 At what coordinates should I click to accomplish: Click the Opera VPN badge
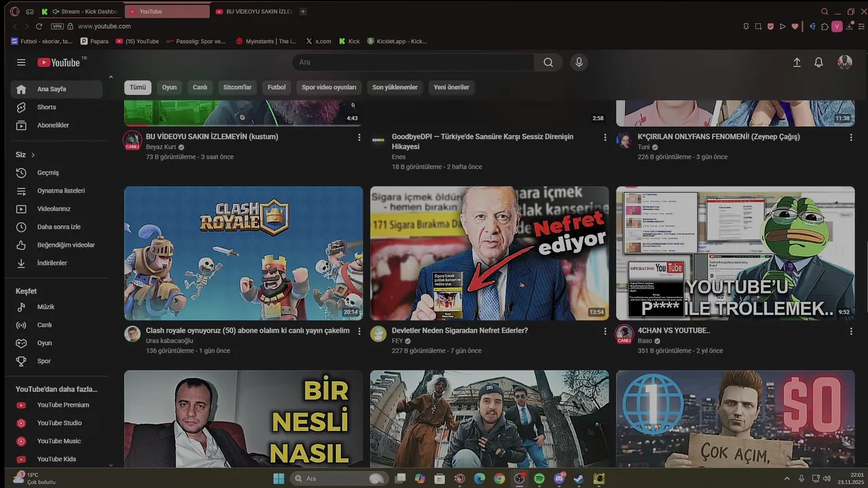point(57,26)
